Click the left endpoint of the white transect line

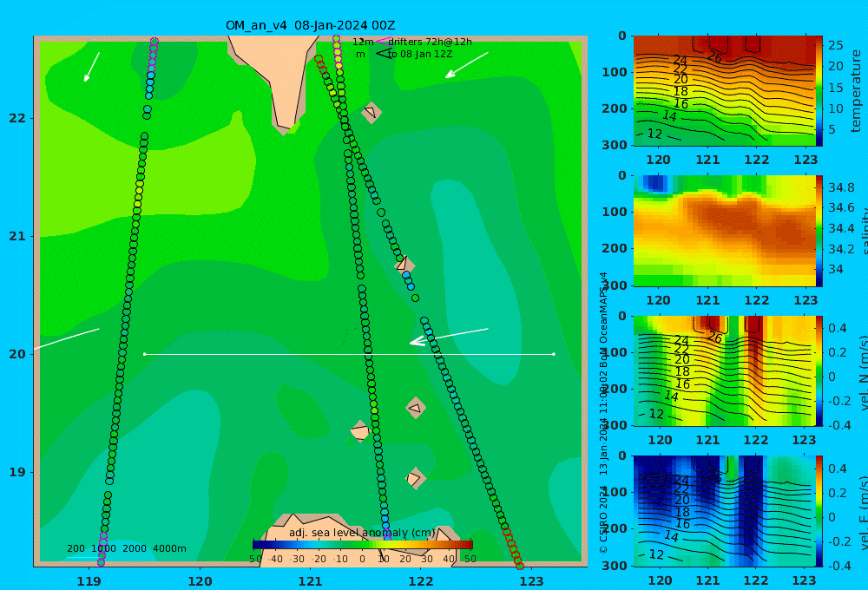[x=144, y=354]
